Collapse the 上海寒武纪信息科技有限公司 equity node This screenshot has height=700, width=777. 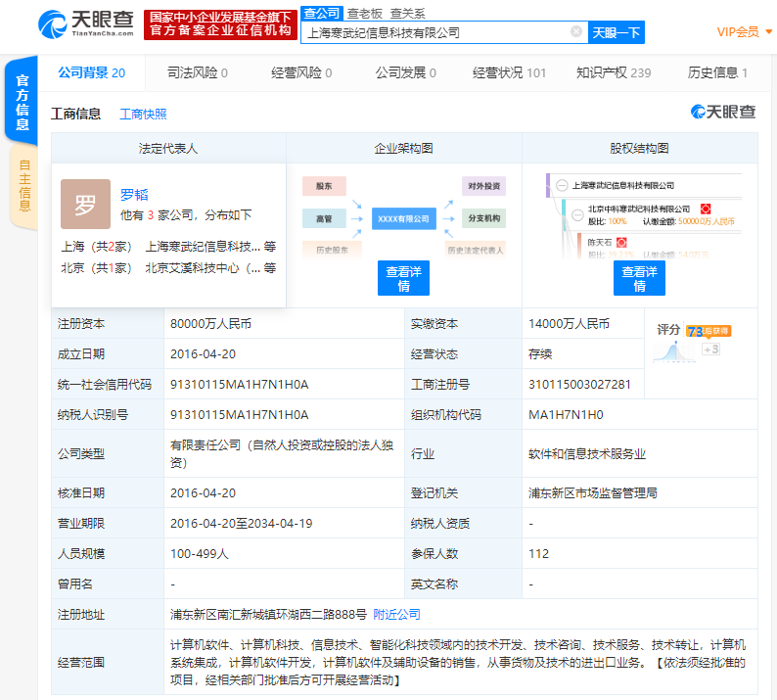coord(562,185)
